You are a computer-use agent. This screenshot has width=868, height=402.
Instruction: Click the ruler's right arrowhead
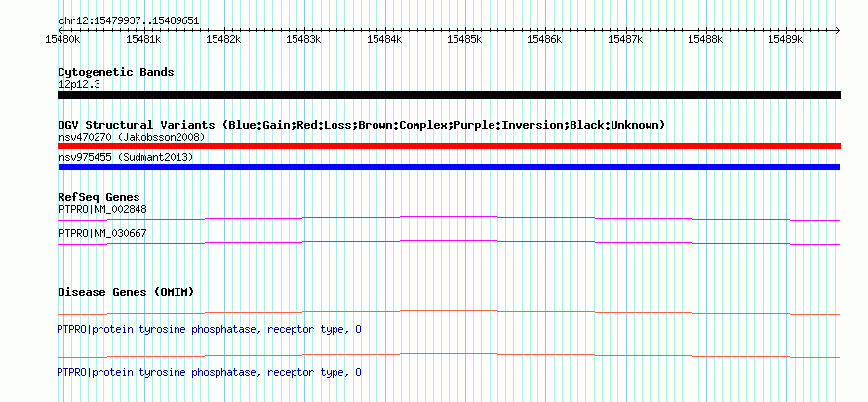(x=837, y=30)
